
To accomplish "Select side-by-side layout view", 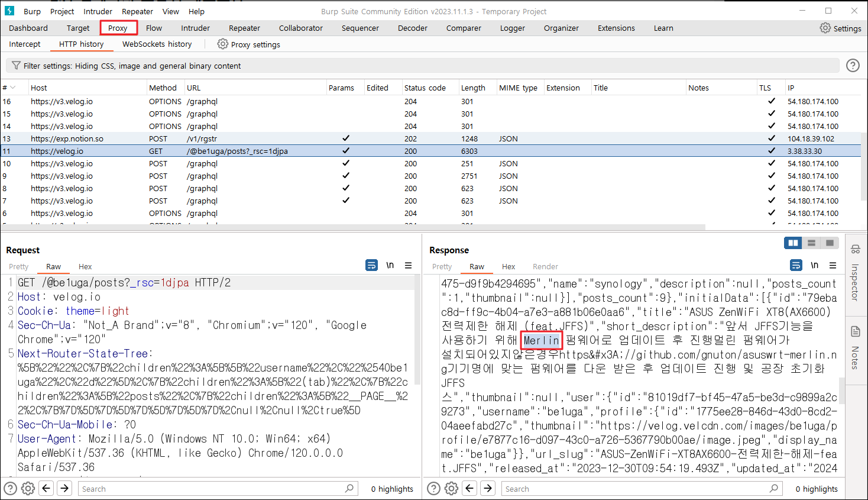I will tap(793, 243).
